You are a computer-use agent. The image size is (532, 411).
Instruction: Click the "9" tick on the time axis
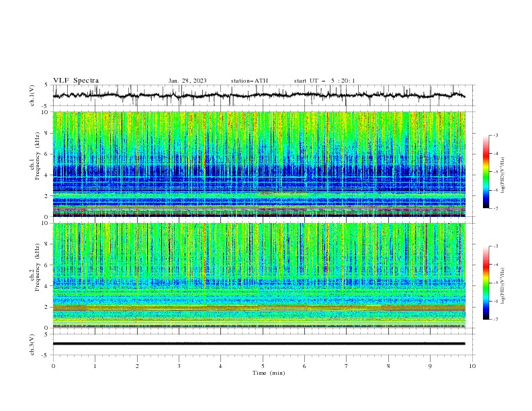(x=430, y=366)
